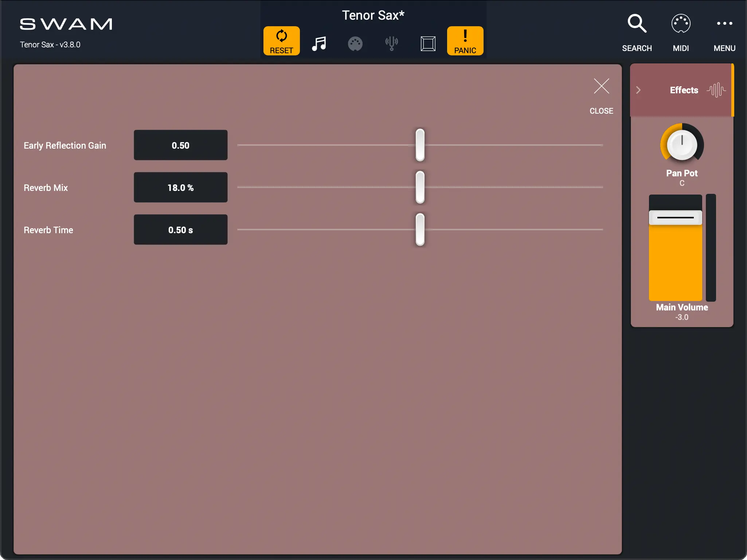Close the effects panel with X

tap(601, 87)
